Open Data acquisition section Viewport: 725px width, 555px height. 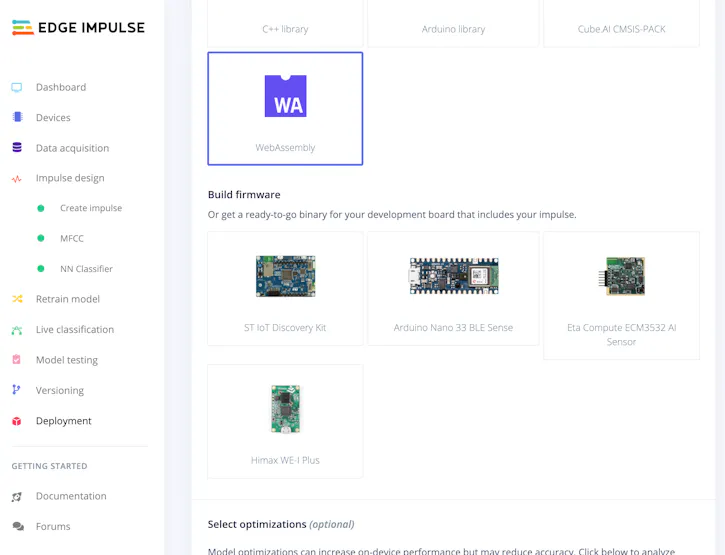(x=73, y=148)
